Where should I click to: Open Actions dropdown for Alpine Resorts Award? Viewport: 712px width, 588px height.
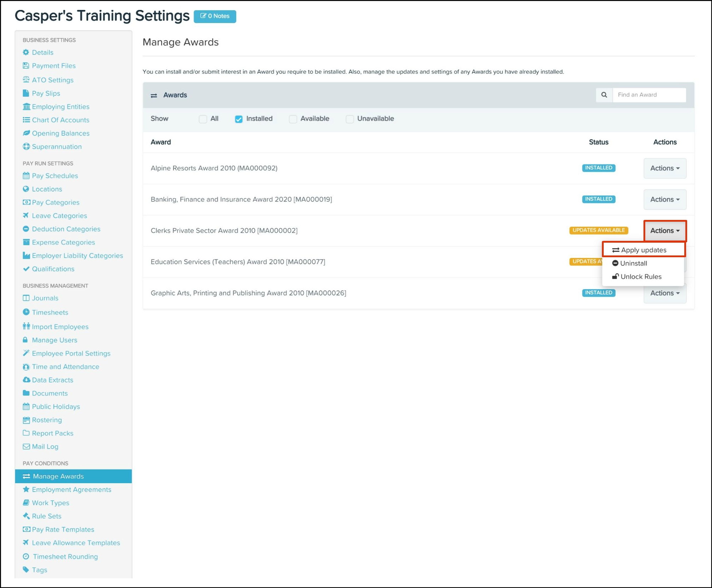click(664, 168)
